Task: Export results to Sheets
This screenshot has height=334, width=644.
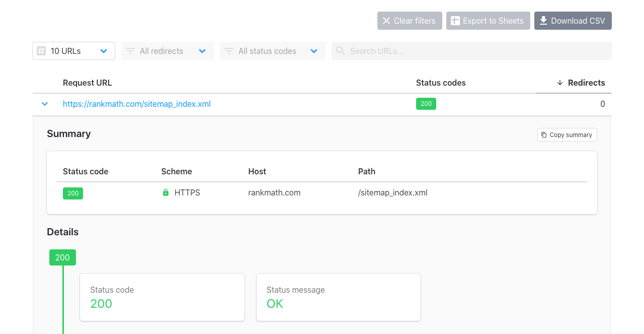Action: pos(488,21)
